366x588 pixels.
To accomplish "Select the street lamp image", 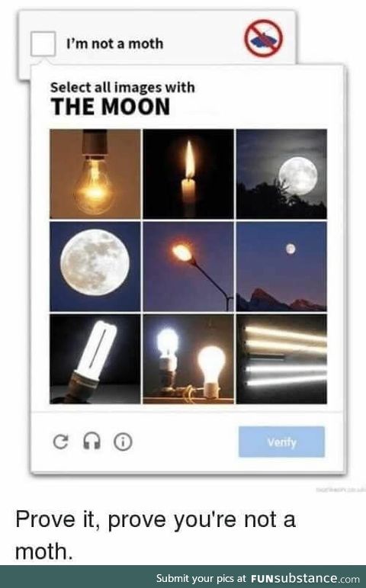I will (188, 267).
